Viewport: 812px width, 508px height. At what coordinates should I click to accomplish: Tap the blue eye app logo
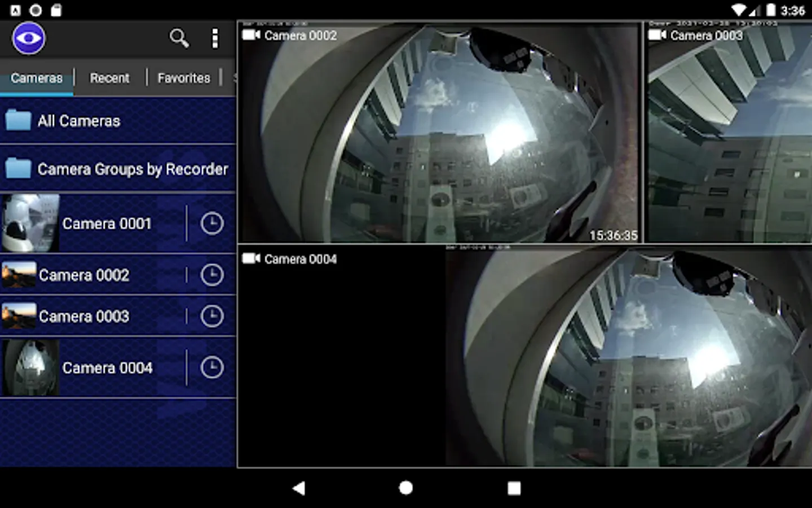pos(28,38)
